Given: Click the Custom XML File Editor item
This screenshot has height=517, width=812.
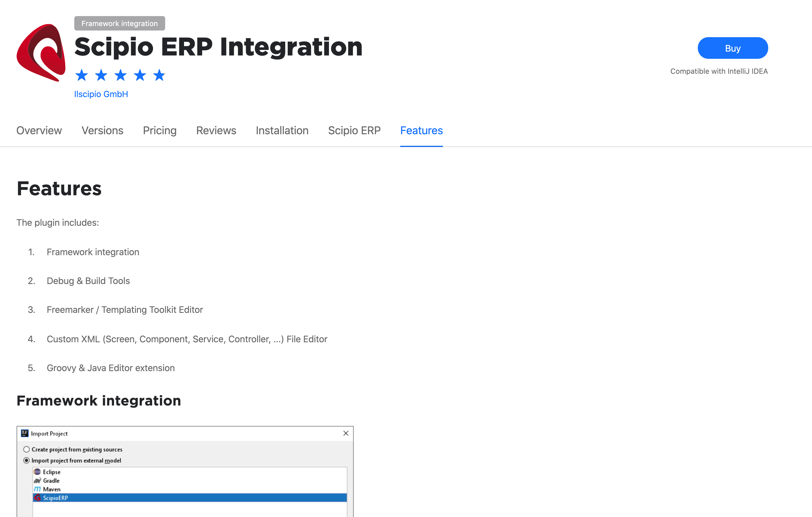Looking at the screenshot, I should point(187,339).
